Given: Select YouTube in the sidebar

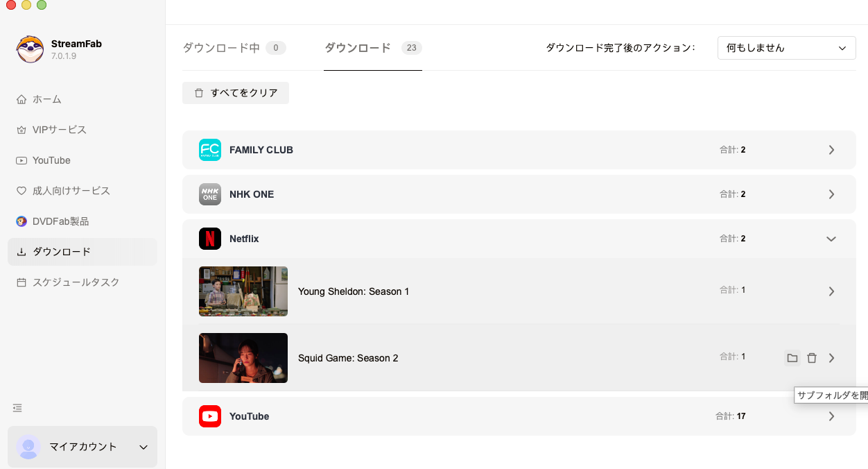Looking at the screenshot, I should pos(83,160).
